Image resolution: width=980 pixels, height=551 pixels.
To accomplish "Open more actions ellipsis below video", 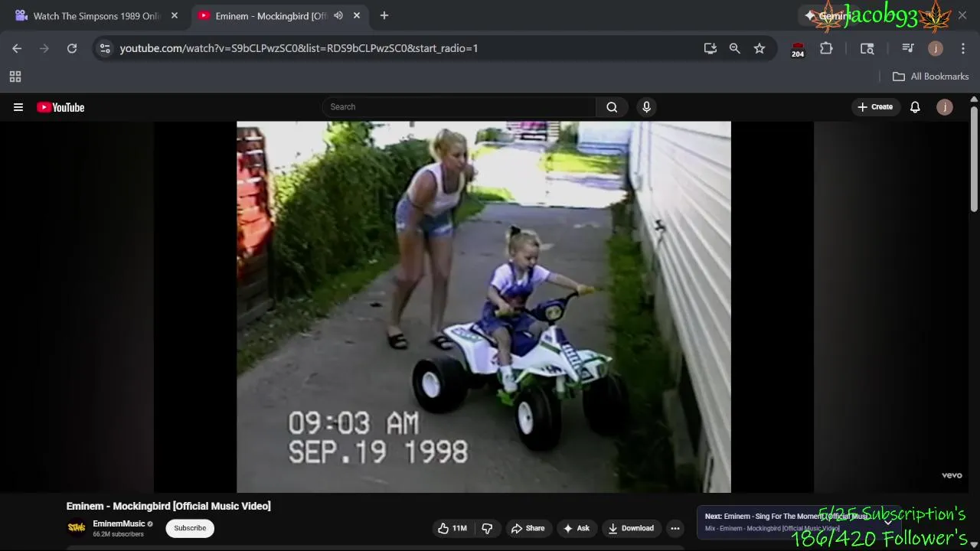I will (675, 528).
